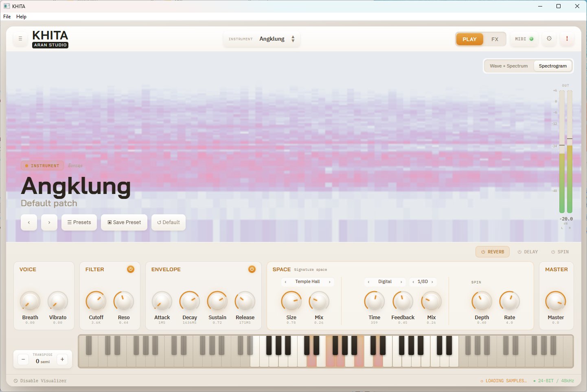Click the right output level meter

[x=570, y=151]
